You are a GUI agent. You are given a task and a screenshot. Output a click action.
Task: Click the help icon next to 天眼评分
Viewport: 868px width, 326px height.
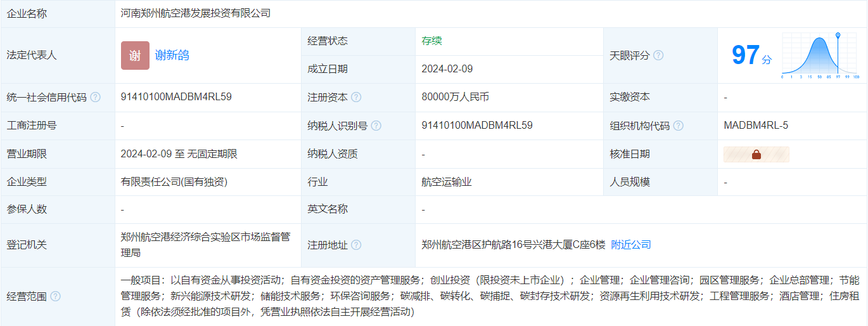tap(658, 55)
